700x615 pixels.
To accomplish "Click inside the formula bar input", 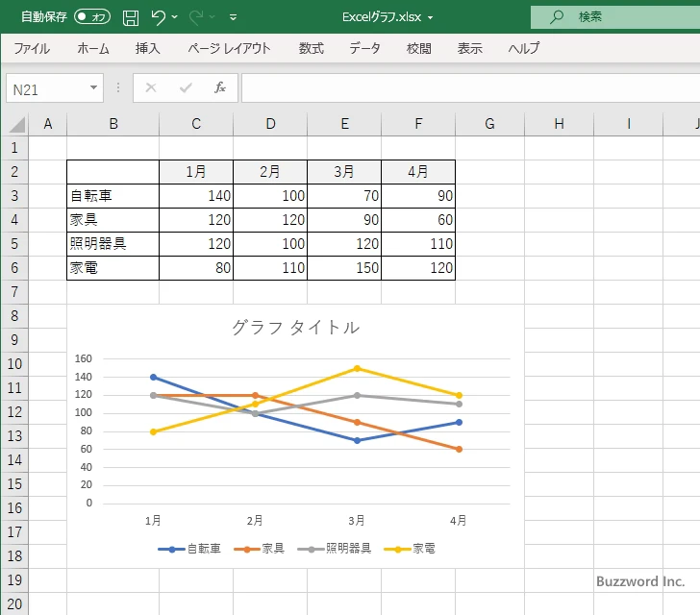I will click(x=470, y=88).
